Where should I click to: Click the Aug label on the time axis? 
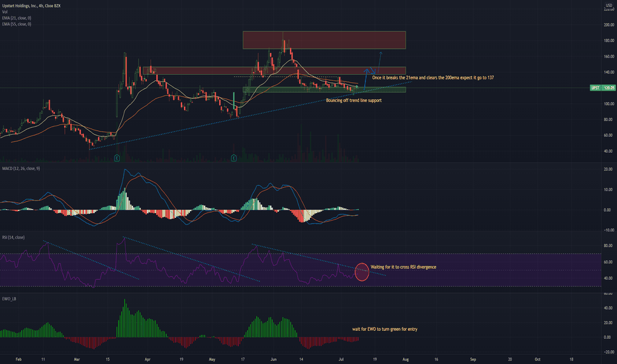[x=406, y=359]
